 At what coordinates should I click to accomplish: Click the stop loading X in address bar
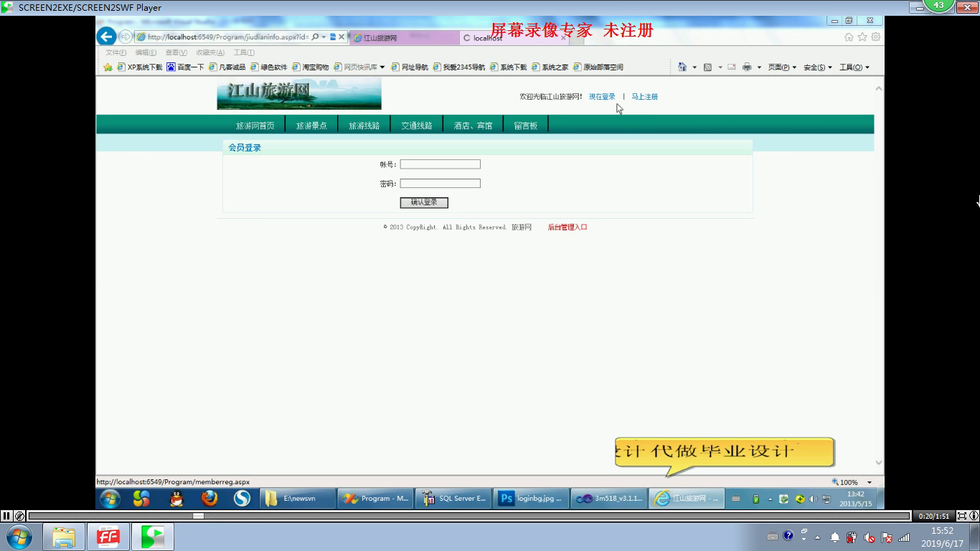tap(341, 37)
